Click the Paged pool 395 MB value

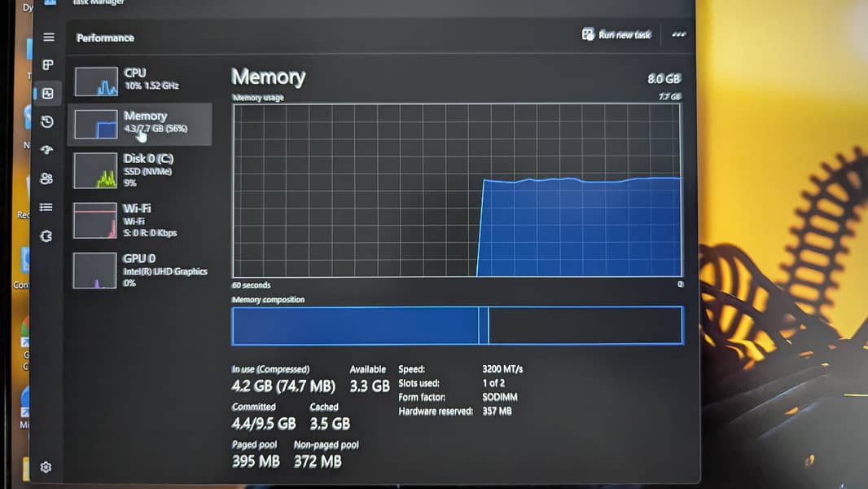tap(256, 461)
